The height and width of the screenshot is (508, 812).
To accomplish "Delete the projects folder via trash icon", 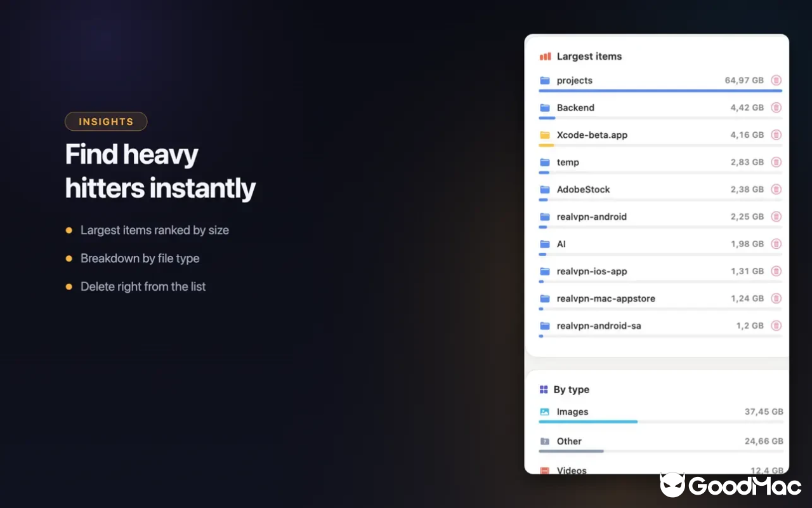I will [x=776, y=81].
